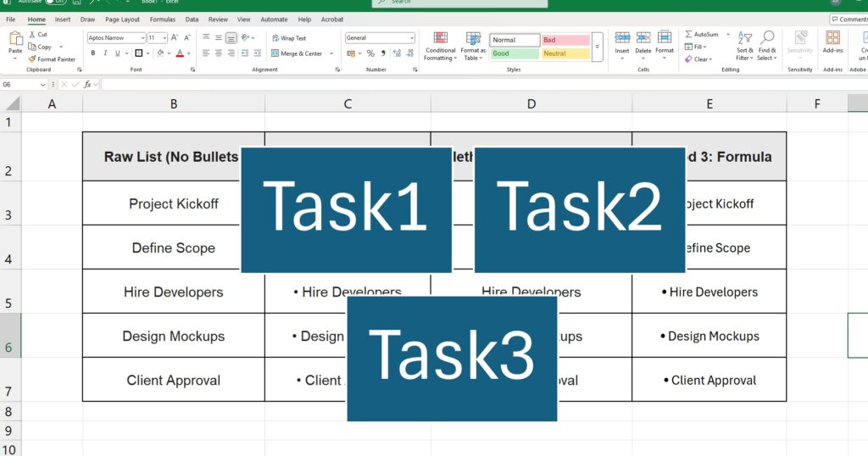Screen dimensions: 868x456
Task: Expand the Merge & Center arrow
Action: 331,53
